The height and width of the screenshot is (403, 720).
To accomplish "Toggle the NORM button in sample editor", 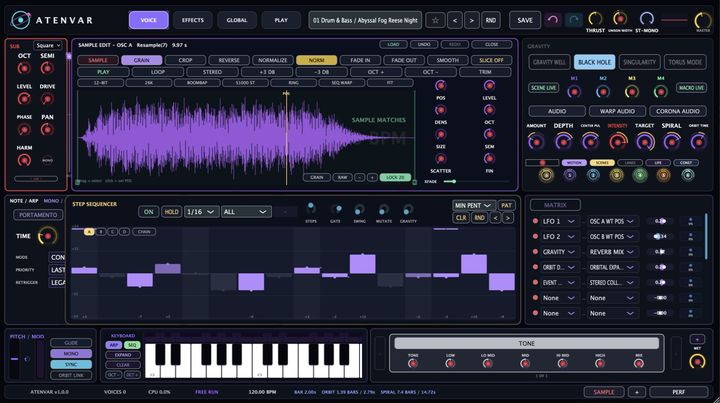I will pyautogui.click(x=316, y=60).
